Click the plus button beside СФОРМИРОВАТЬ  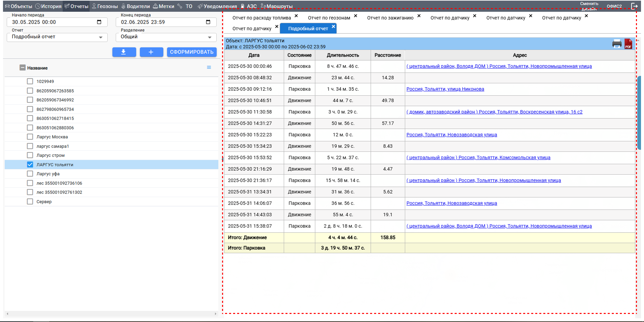(x=151, y=52)
